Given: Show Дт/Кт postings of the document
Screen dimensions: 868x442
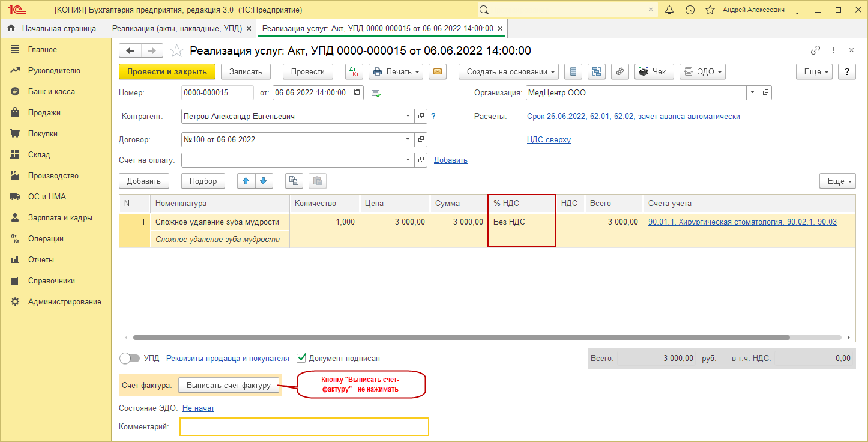Looking at the screenshot, I should [x=354, y=71].
